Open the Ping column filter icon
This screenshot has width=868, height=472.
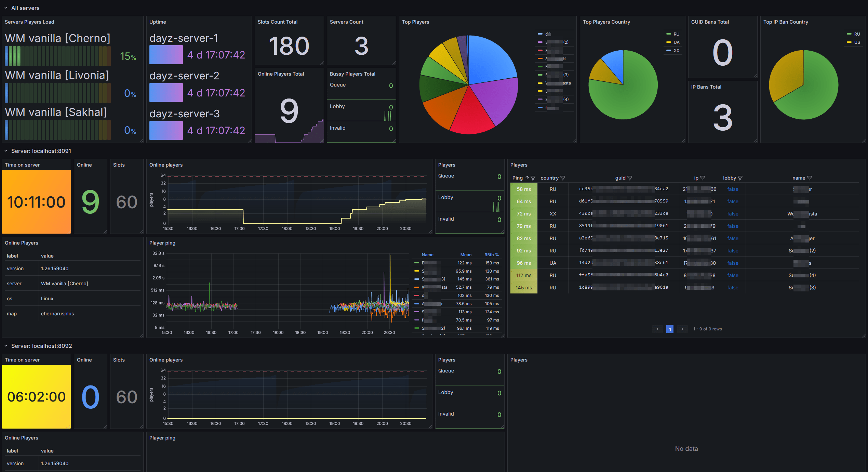533,178
